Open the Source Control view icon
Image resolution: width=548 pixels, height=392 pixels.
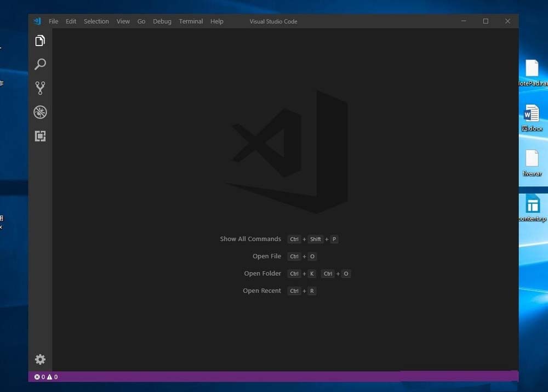pos(40,88)
